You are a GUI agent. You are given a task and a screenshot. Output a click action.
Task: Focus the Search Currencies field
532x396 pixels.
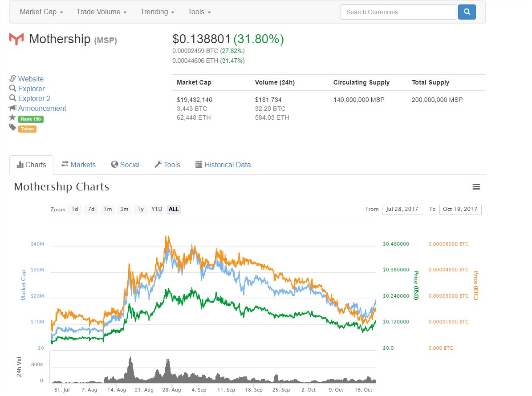coord(398,12)
